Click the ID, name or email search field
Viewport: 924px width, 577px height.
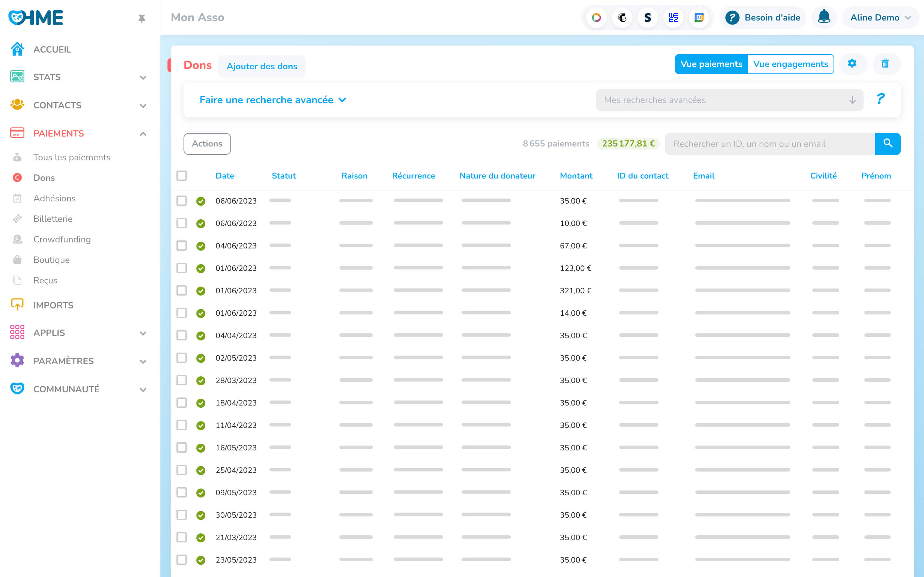coord(769,144)
